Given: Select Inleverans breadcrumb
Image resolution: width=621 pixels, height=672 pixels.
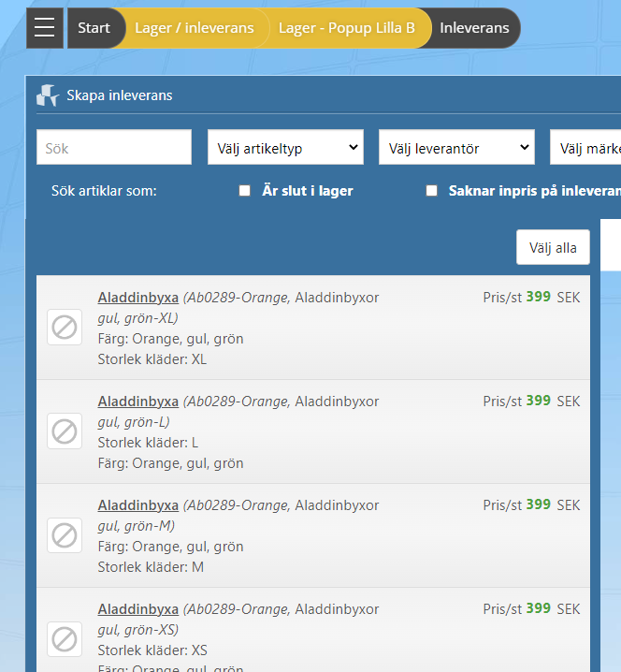Looking at the screenshot, I should (474, 28).
